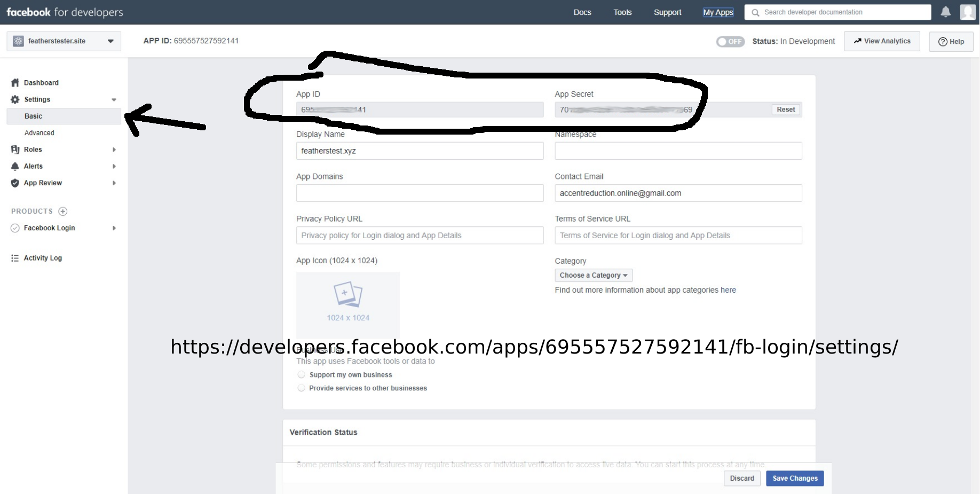980x494 pixels.
Task: Click the app selector atom icon
Action: 19,41
